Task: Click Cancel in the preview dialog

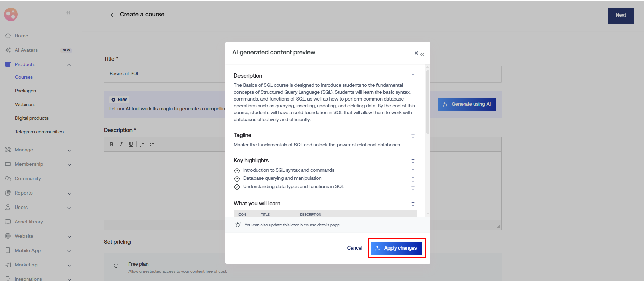Action: point(355,248)
